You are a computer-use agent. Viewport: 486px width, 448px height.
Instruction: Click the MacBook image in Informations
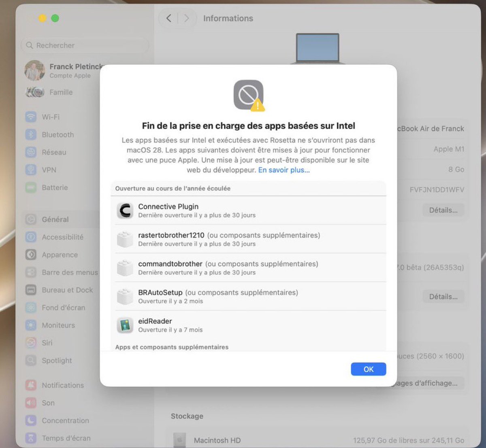(318, 49)
